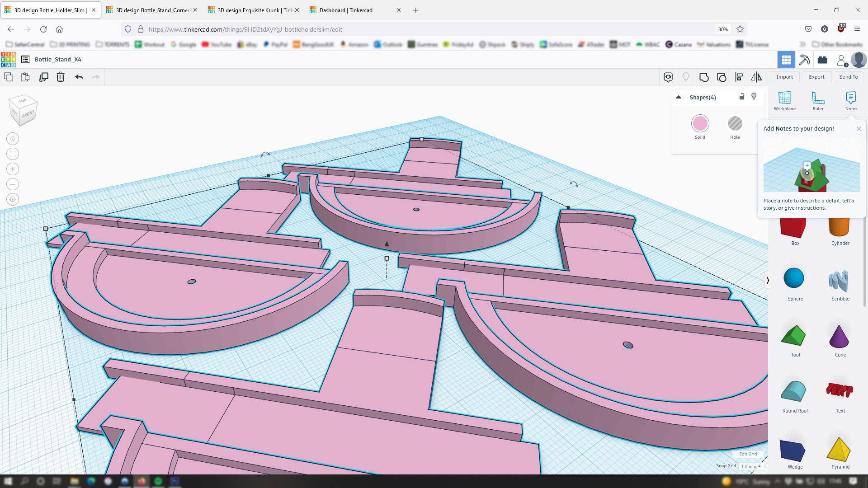868x488 pixels.
Task: Click the Export button
Action: [x=816, y=77]
